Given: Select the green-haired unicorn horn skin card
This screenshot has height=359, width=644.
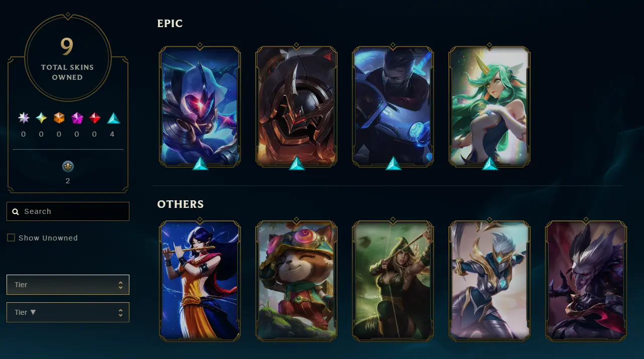Looking at the screenshot, I should coord(489,106).
